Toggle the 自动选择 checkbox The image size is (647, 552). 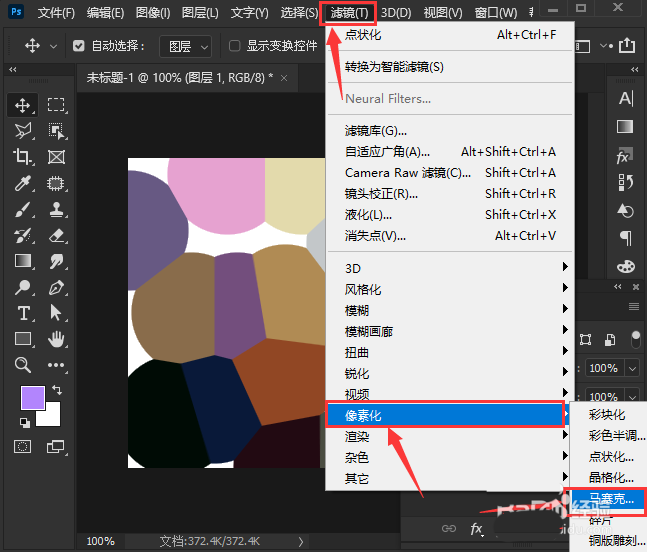(80, 46)
